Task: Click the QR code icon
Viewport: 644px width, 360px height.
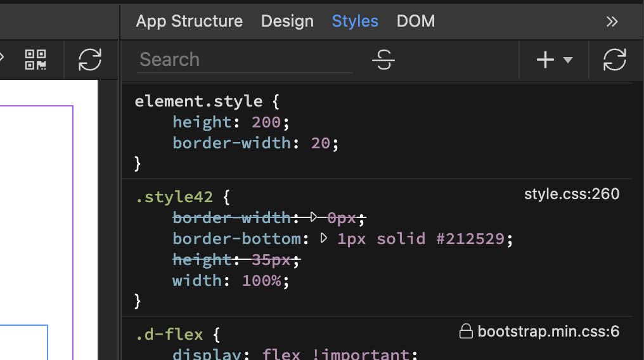Action: 35,60
